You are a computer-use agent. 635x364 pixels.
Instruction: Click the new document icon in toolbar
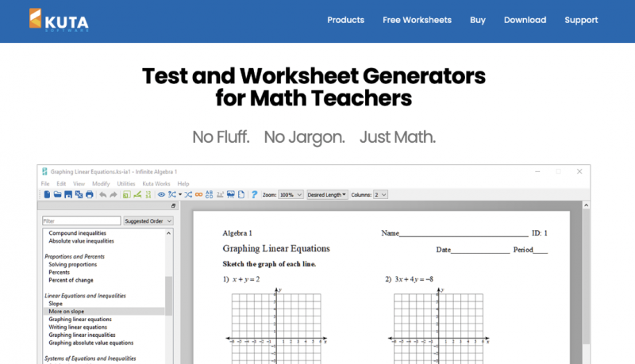pyautogui.click(x=47, y=194)
